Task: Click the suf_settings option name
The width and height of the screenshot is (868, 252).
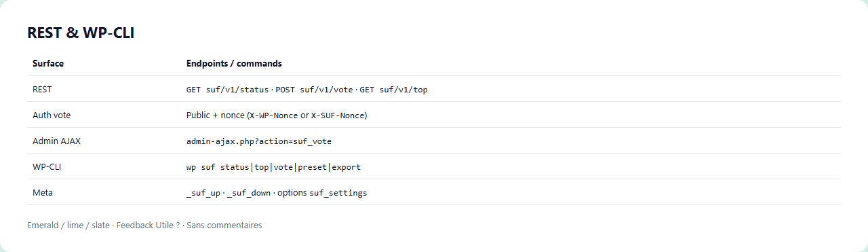Action: pos(338,193)
